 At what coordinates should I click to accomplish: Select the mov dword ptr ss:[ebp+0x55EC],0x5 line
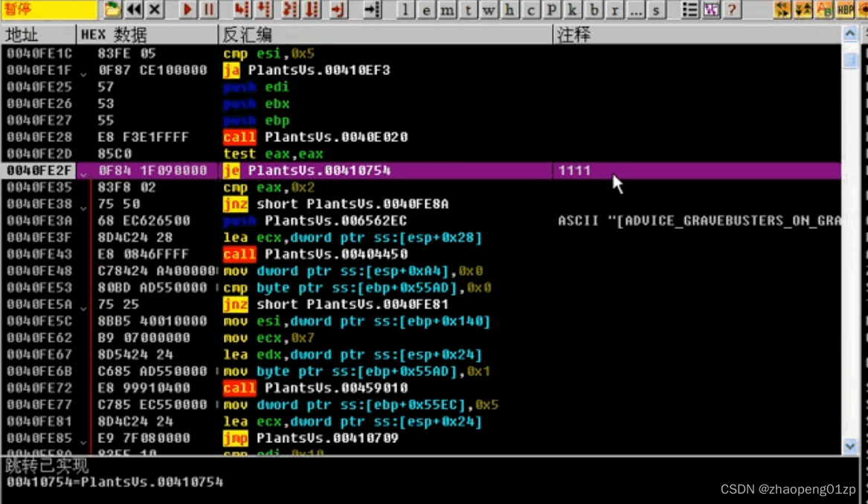click(421, 404)
